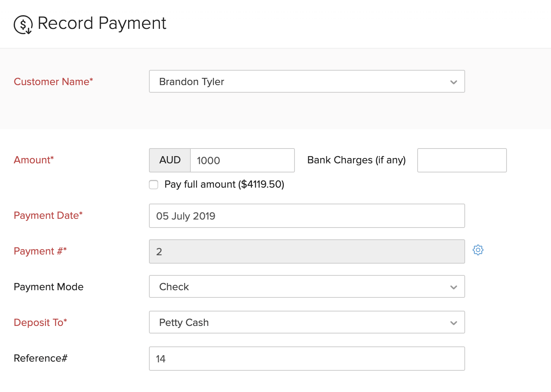The height and width of the screenshot is (392, 551).
Task: Click the amount field showing 1000
Action: pos(242,160)
